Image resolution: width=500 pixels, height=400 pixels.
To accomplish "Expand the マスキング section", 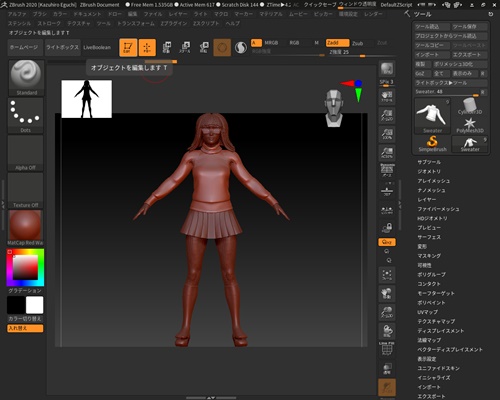I will [429, 256].
